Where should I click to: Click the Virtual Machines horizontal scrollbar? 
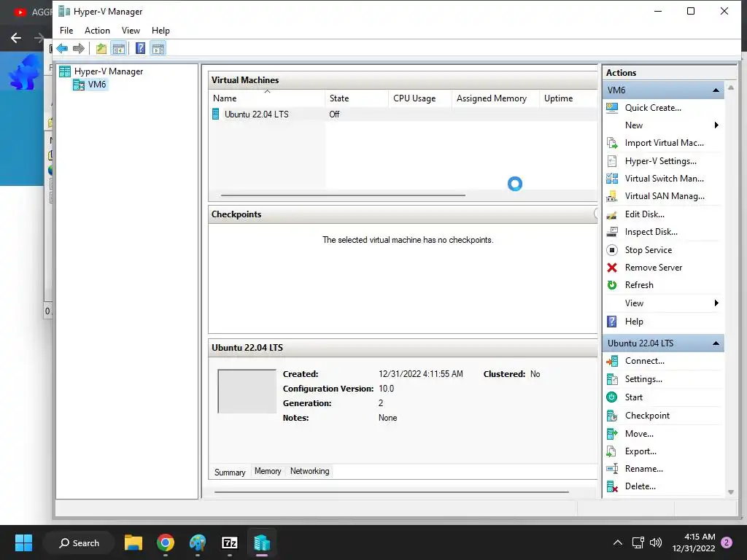point(343,195)
